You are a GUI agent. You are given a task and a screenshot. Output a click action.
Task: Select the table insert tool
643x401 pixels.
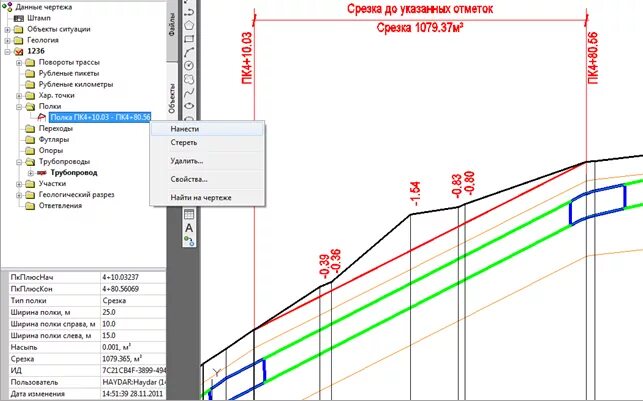point(189,214)
